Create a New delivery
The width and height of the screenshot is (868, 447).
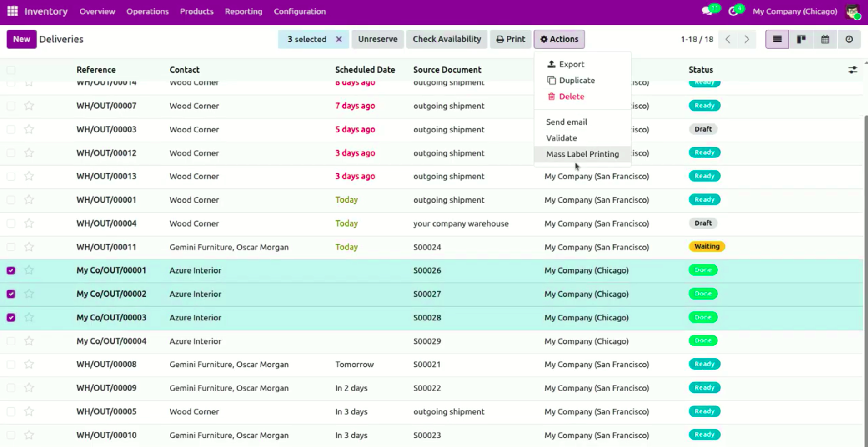pos(21,39)
